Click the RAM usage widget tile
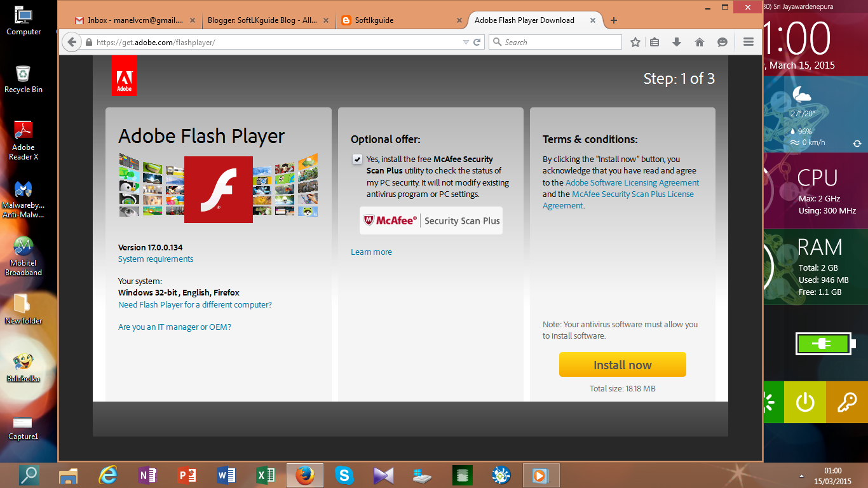The image size is (868, 488). pyautogui.click(x=816, y=266)
